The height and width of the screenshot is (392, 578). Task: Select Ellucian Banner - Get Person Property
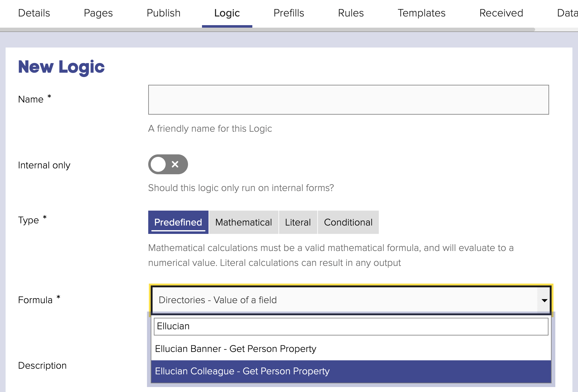[351, 349]
